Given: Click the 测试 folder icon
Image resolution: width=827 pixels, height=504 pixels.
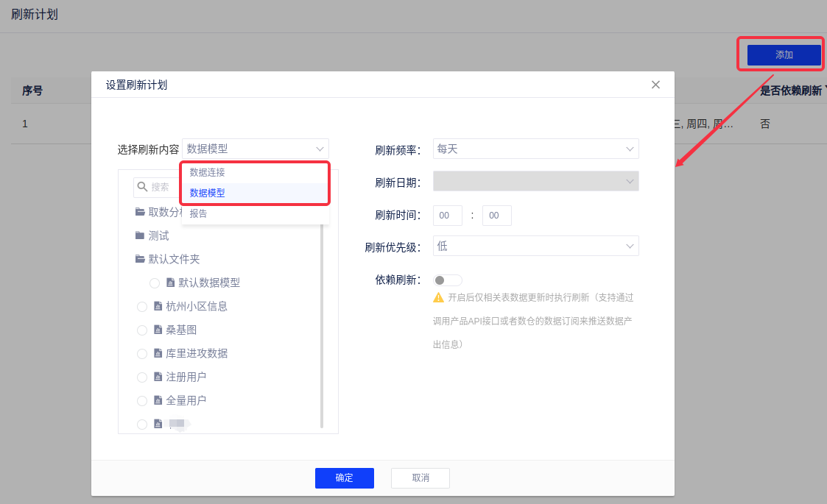Looking at the screenshot, I should click(x=140, y=235).
